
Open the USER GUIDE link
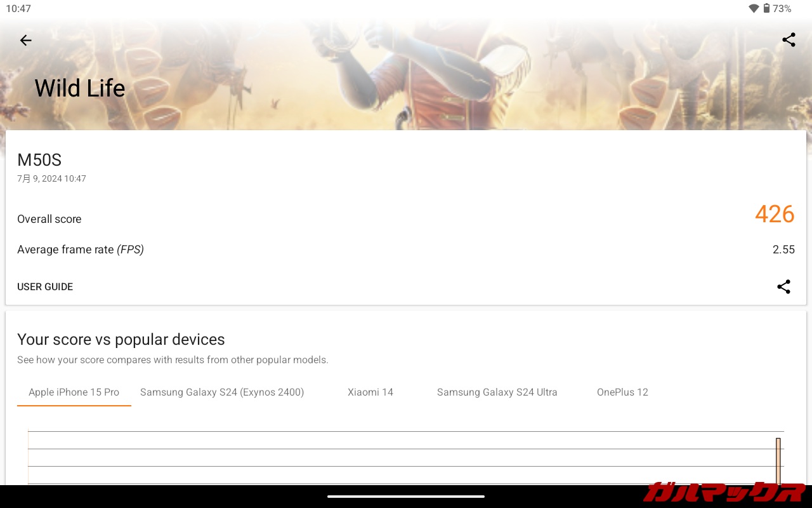point(45,287)
